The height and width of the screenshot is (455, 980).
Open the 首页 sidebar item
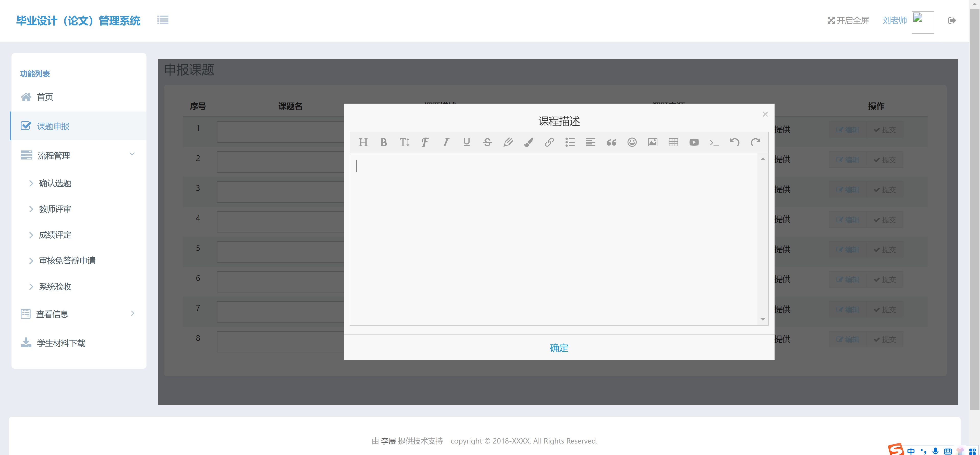pyautogui.click(x=45, y=97)
